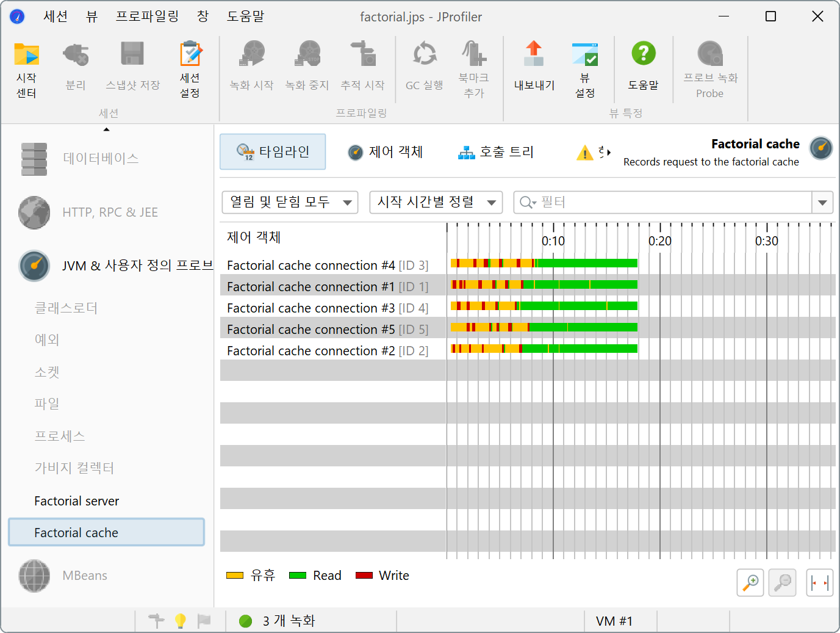Click the 프로브 녹화 Probe icon

coord(710,70)
